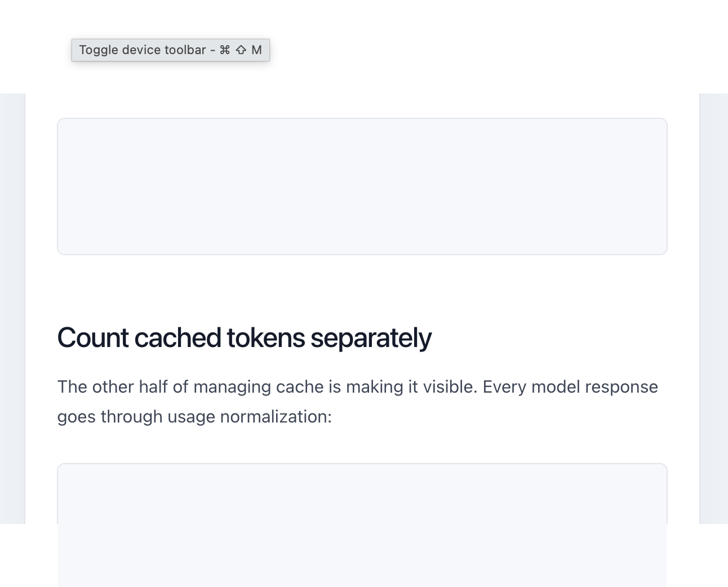Click the word "Count" in the heading
This screenshot has height=587, width=728.
93,338
